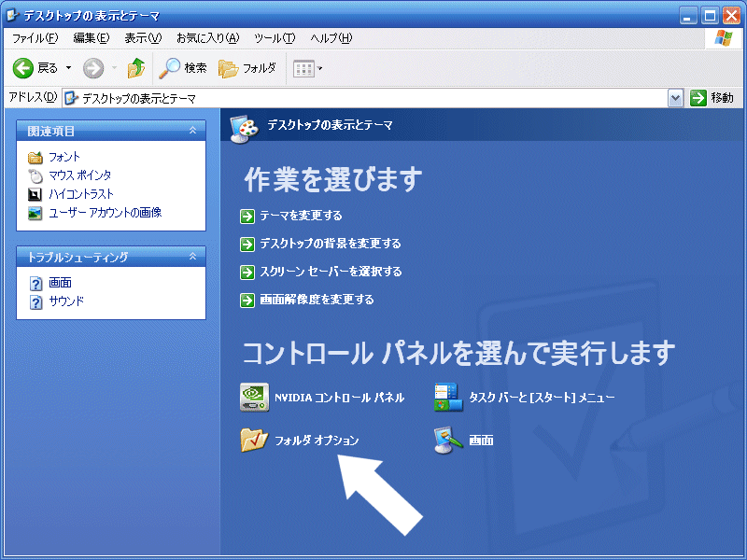The height and width of the screenshot is (560, 747).
Task: Select 画面解像度を変更する task
Action: (x=317, y=300)
